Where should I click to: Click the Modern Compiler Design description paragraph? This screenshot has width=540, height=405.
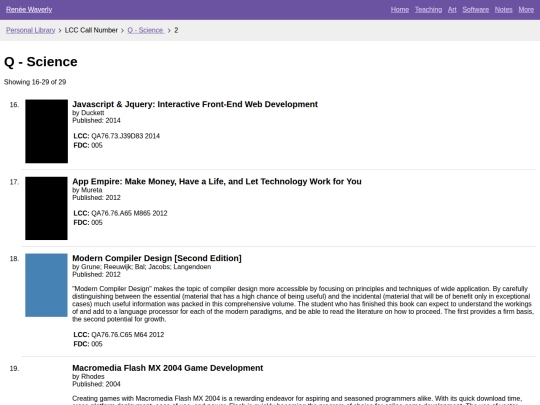click(303, 304)
